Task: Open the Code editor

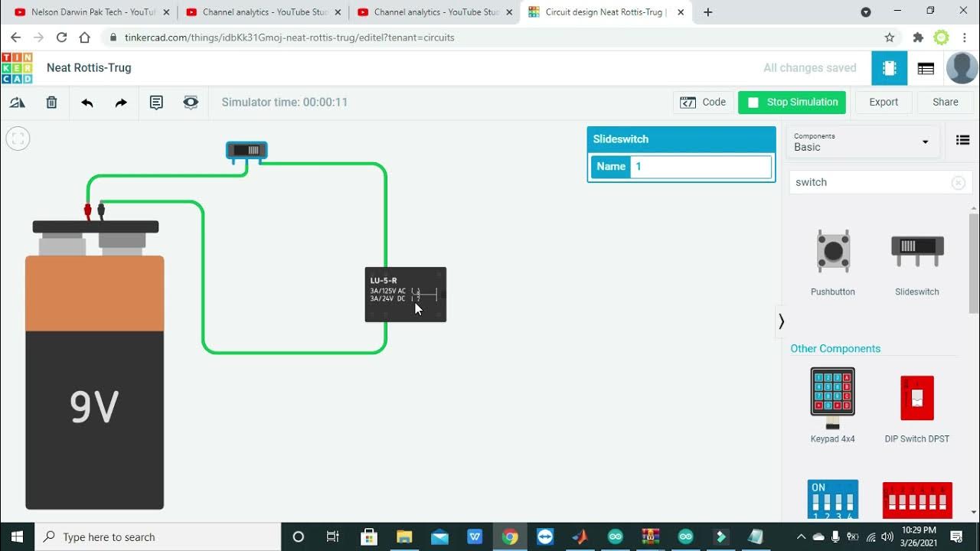Action: [703, 102]
